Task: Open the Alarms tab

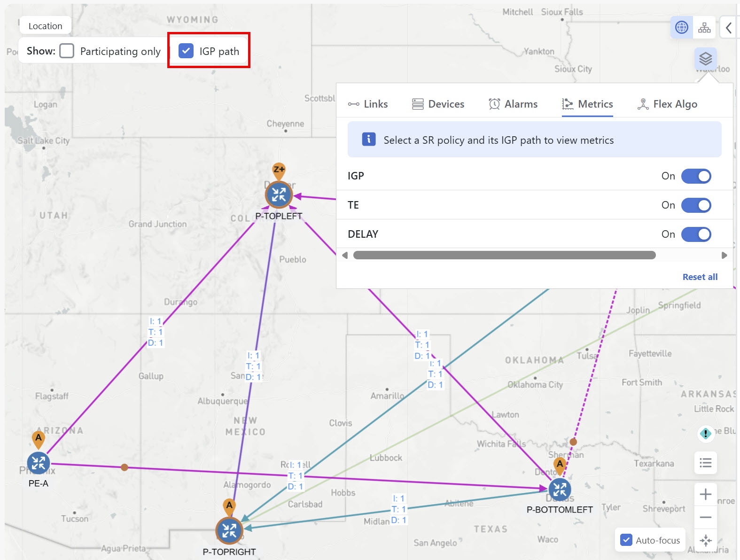Action: [x=513, y=104]
